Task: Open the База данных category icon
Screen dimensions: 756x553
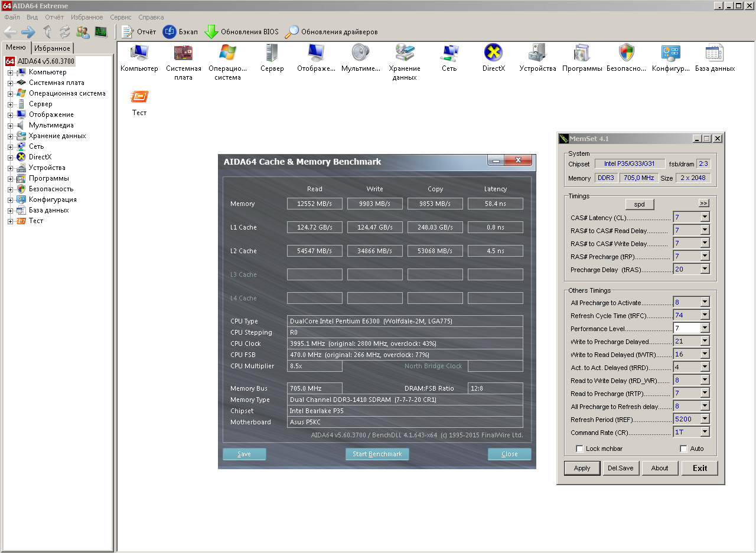Action: [x=715, y=53]
